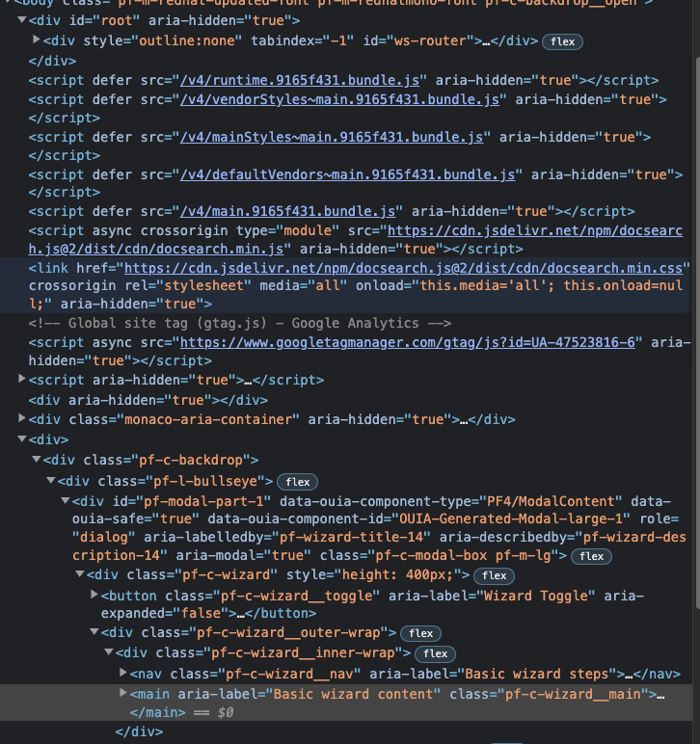
Task: Select the closing </div> of root div
Action: [x=52, y=62]
